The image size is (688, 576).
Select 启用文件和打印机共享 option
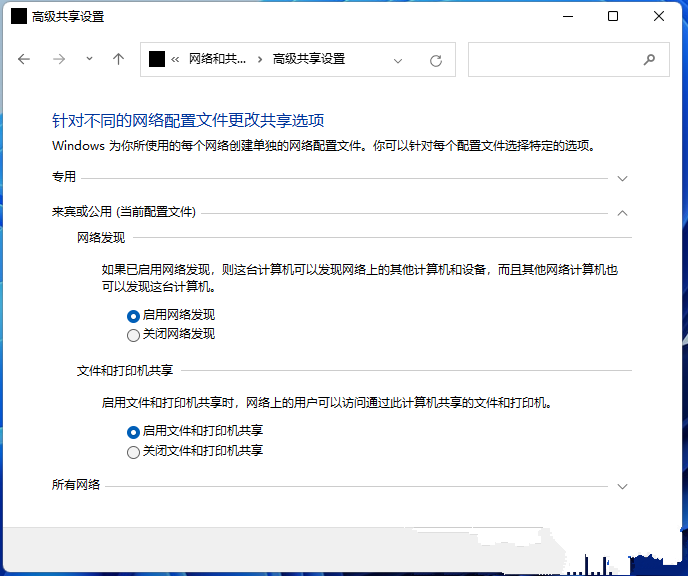(x=133, y=432)
